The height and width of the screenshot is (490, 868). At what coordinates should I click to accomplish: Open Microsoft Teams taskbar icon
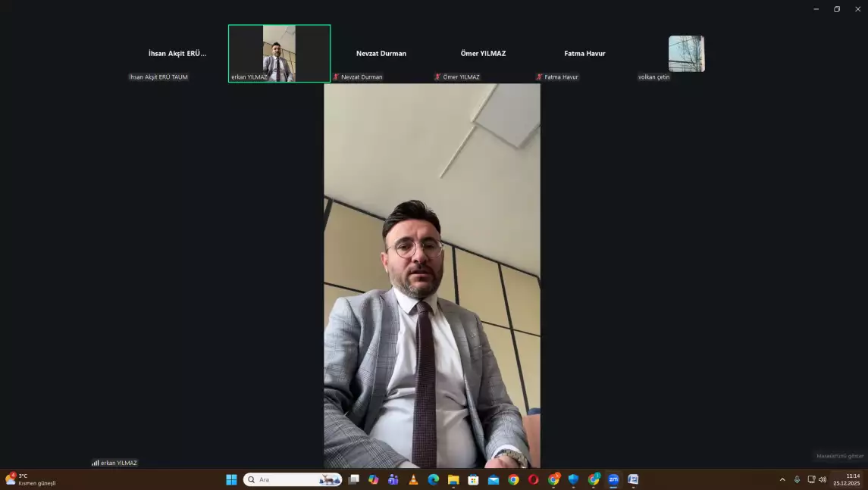393,479
